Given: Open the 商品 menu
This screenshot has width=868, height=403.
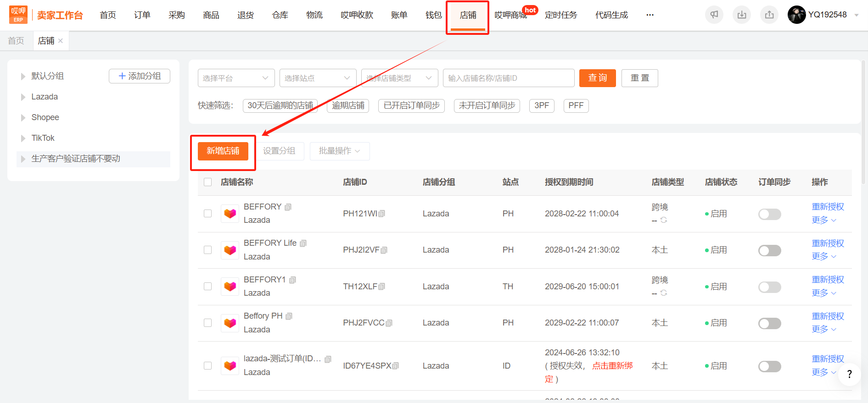Looking at the screenshot, I should pyautogui.click(x=211, y=15).
